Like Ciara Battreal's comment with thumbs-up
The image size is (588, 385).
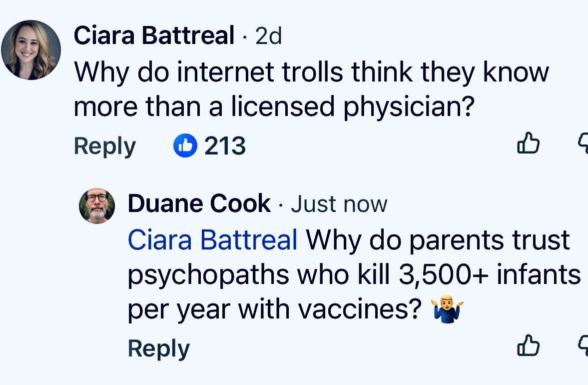(528, 145)
